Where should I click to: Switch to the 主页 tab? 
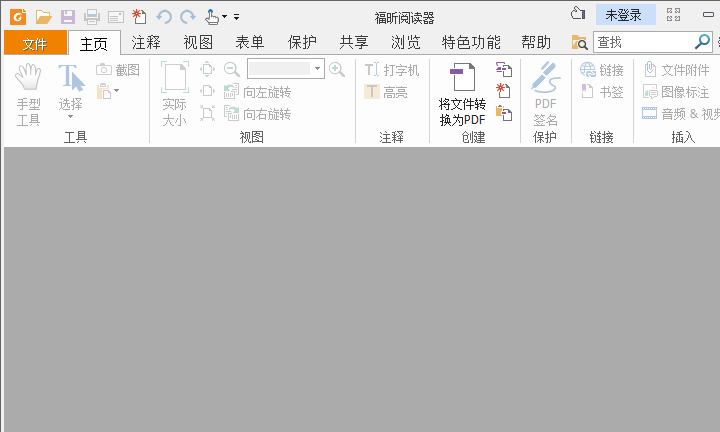pos(94,43)
